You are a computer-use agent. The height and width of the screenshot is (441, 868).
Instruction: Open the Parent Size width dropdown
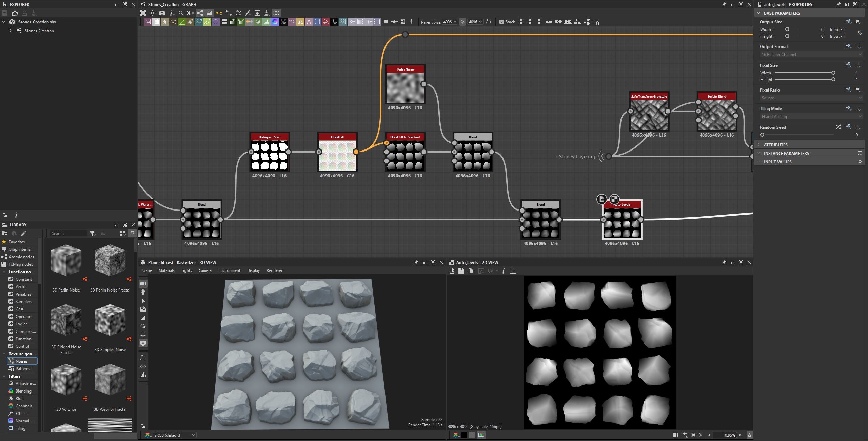(x=450, y=22)
